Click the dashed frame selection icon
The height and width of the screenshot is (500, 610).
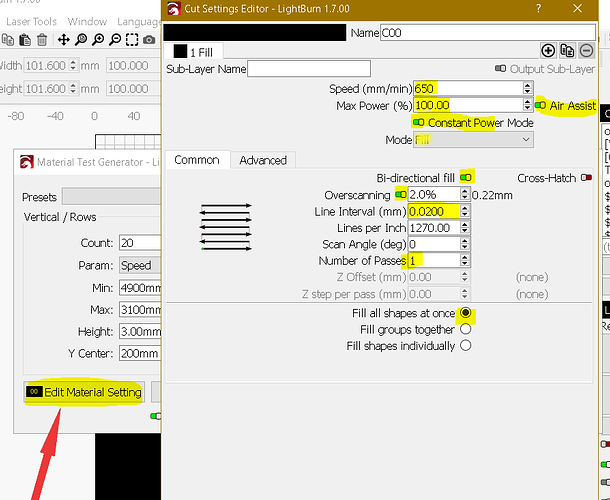(x=131, y=40)
